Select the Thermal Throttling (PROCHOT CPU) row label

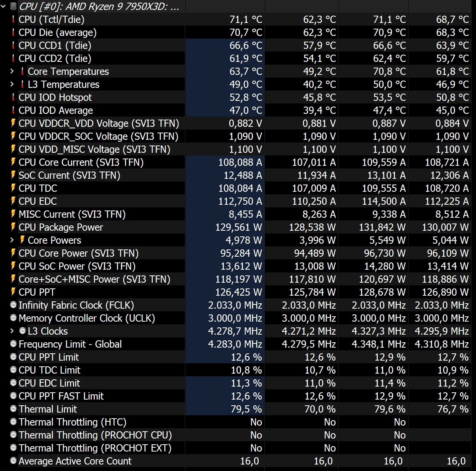[x=96, y=435]
